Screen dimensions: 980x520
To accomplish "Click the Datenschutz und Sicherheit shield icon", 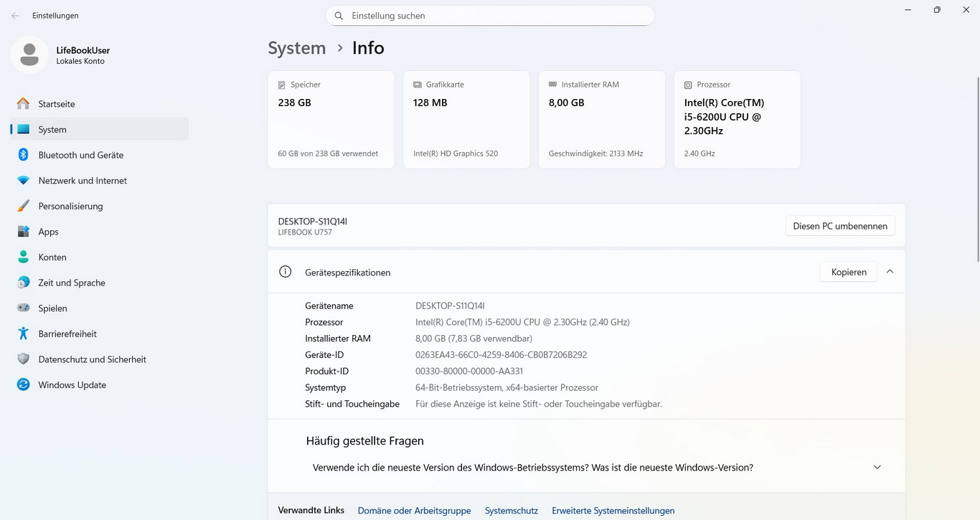I will (x=24, y=359).
